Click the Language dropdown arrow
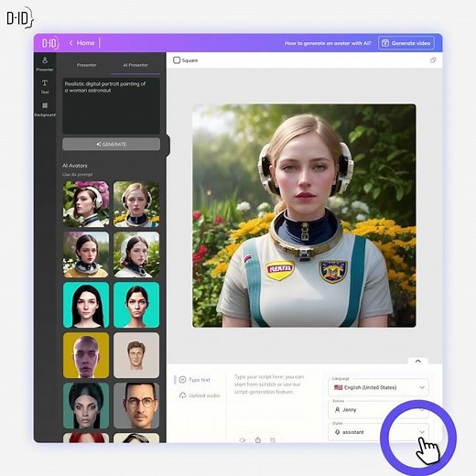Screen dimensions: 476x476 click(422, 387)
